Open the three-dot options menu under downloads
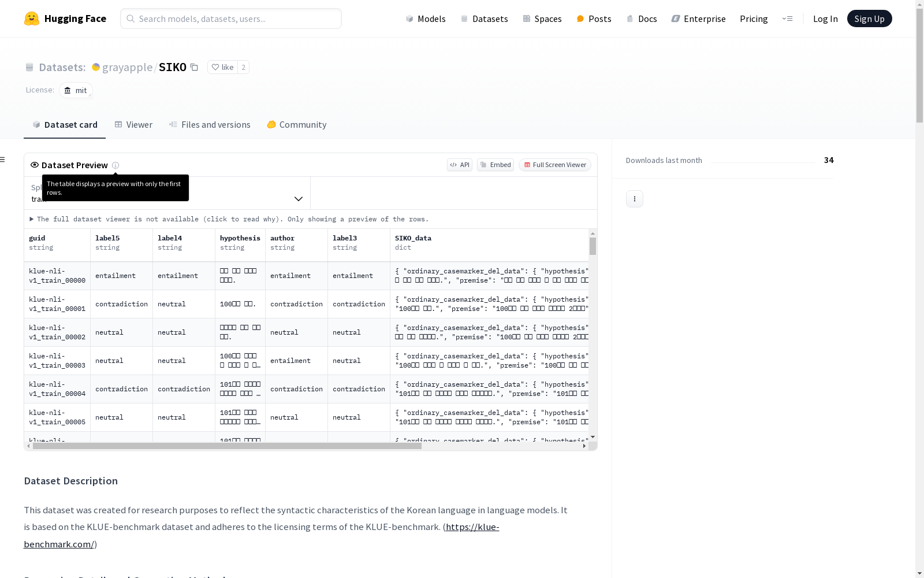This screenshot has height=578, width=924. click(635, 199)
